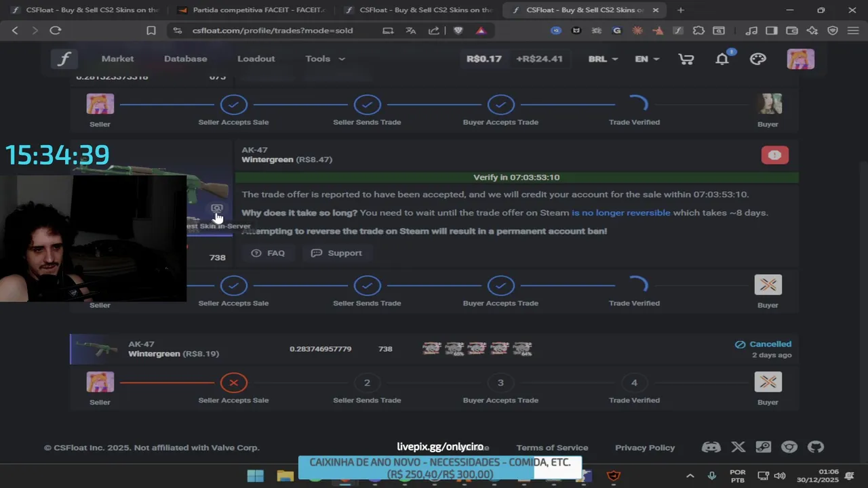This screenshot has width=868, height=488.
Task: Click the cancelled AK-47 Wintergreen (R$8.19) thumbnail
Action: (97, 348)
